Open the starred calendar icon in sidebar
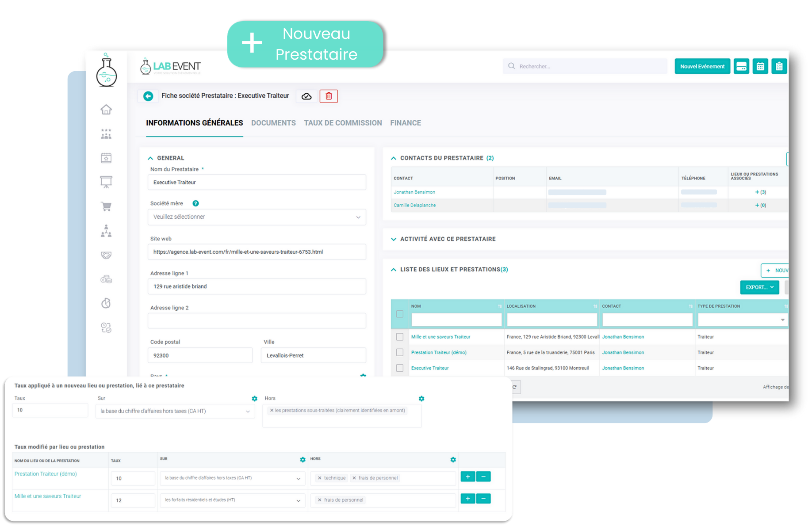The image size is (812, 526). [106, 158]
